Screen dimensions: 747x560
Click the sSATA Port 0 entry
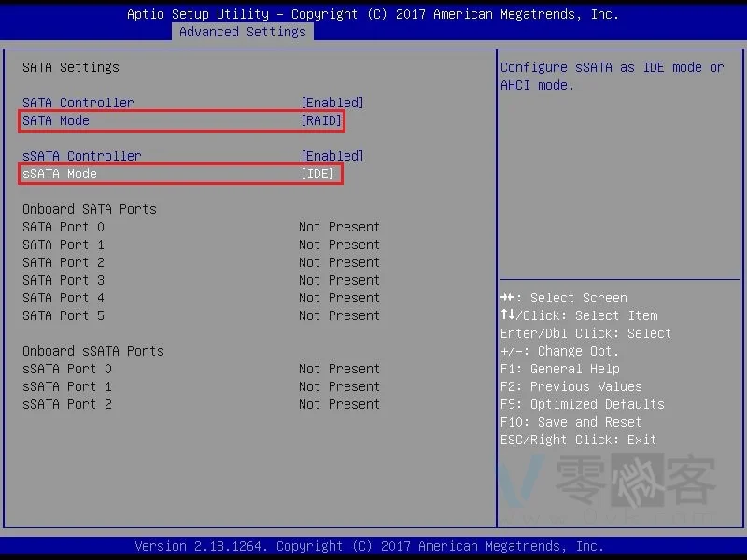click(67, 369)
